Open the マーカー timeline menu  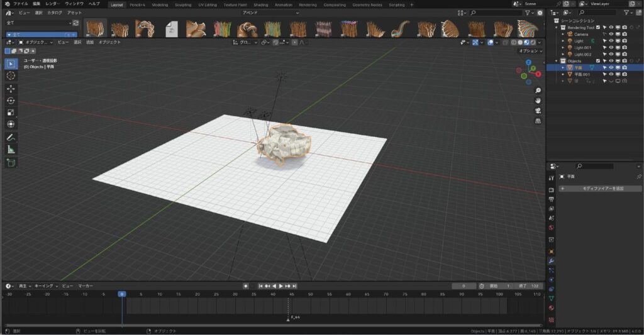(86, 286)
